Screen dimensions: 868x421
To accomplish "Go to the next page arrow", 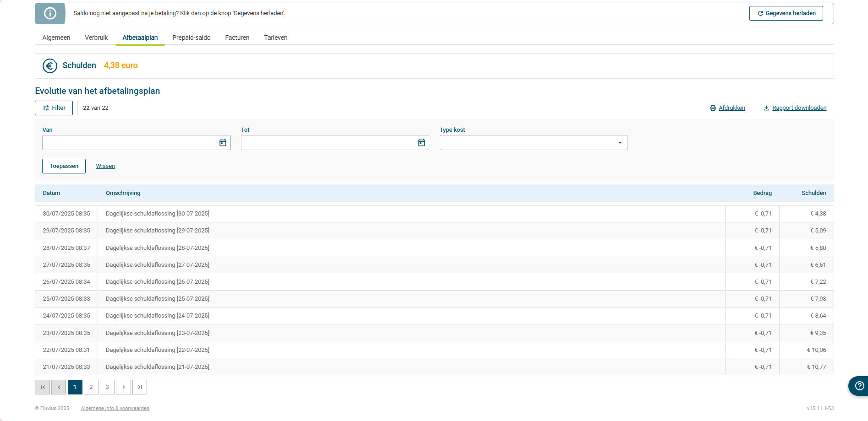I will [124, 387].
